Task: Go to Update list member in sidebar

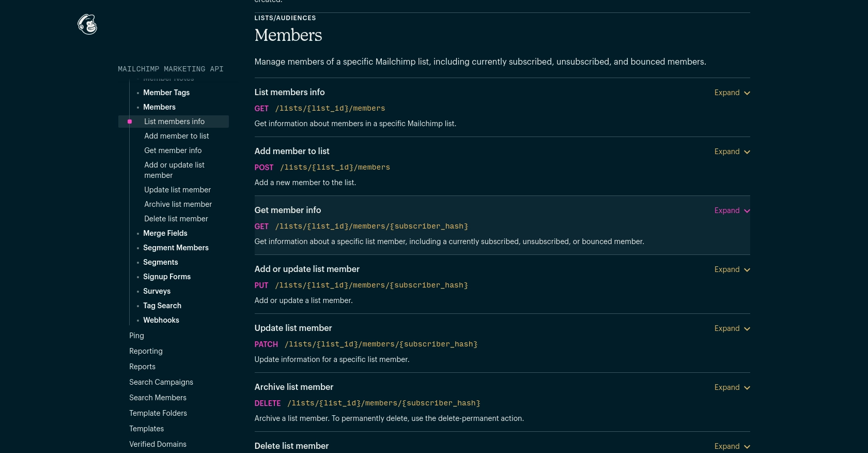Action: (x=178, y=190)
